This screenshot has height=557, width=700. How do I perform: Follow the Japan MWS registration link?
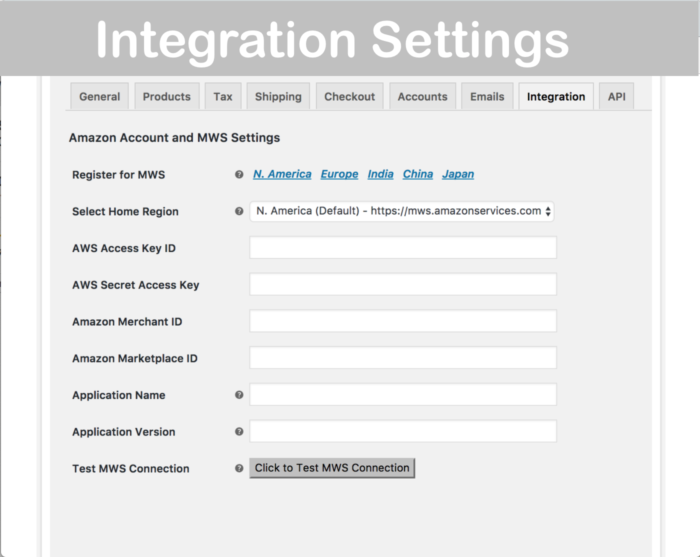[458, 174]
